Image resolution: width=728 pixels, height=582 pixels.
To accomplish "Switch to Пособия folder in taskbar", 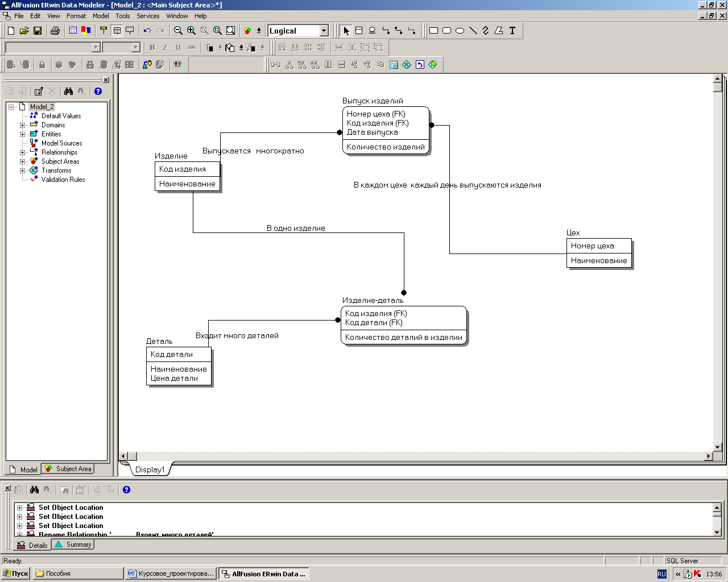I will [x=78, y=573].
